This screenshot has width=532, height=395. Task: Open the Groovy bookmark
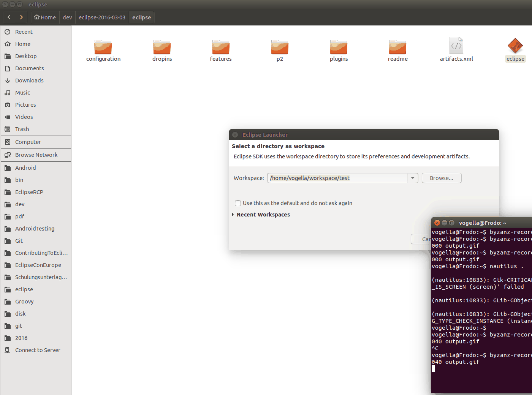[x=36, y=302]
